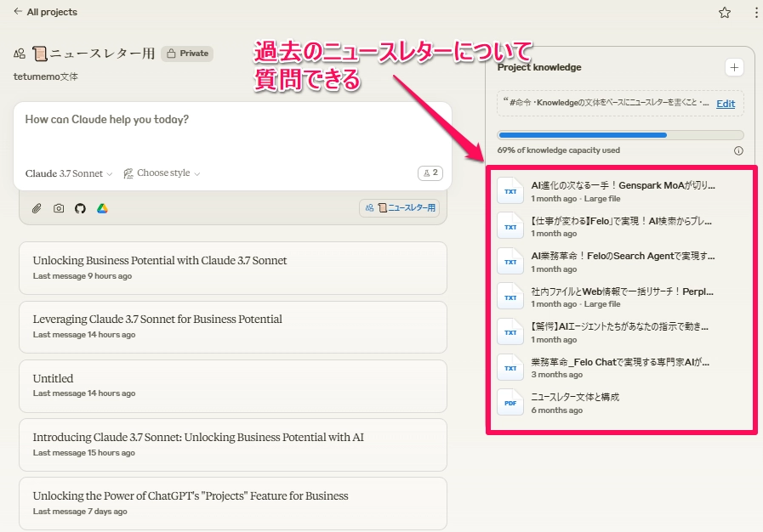Open file '業務革命_Felo Chatで実現する専門家AI'

(619, 368)
